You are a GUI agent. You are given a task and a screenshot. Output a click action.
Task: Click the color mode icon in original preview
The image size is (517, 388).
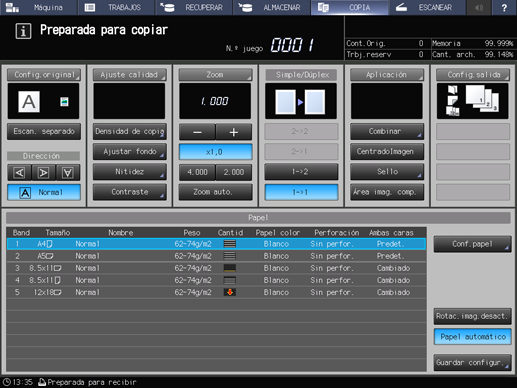64,101
